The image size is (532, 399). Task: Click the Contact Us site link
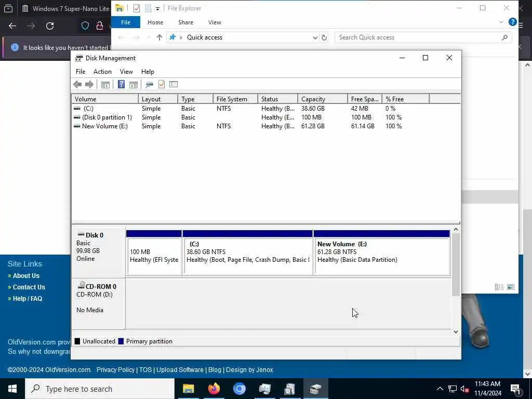[x=29, y=287]
